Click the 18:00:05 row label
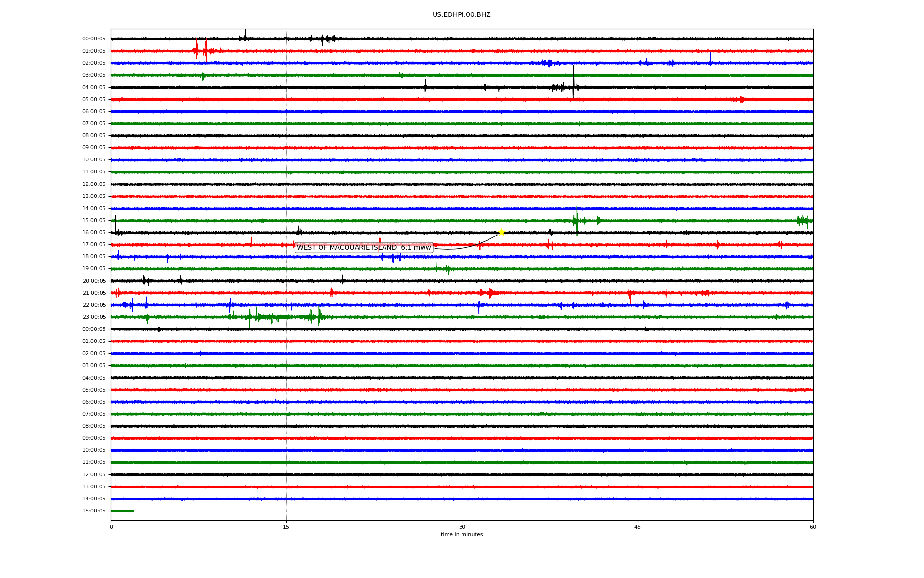 (x=94, y=257)
